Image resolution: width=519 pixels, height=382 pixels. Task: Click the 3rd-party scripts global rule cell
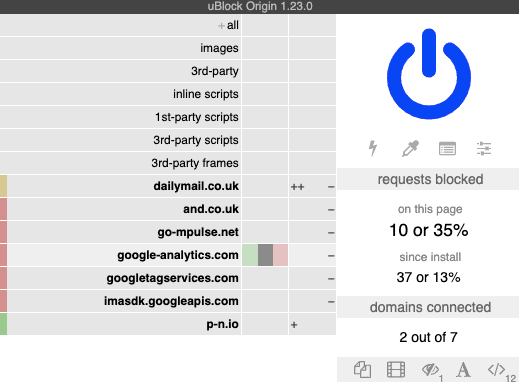[265, 140]
